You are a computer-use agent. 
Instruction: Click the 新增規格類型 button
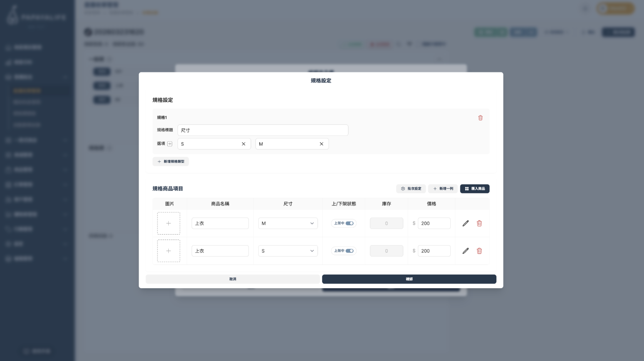pyautogui.click(x=171, y=162)
